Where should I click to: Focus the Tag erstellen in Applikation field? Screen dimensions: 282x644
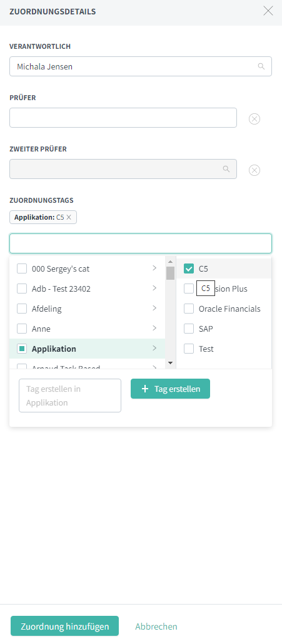point(70,396)
